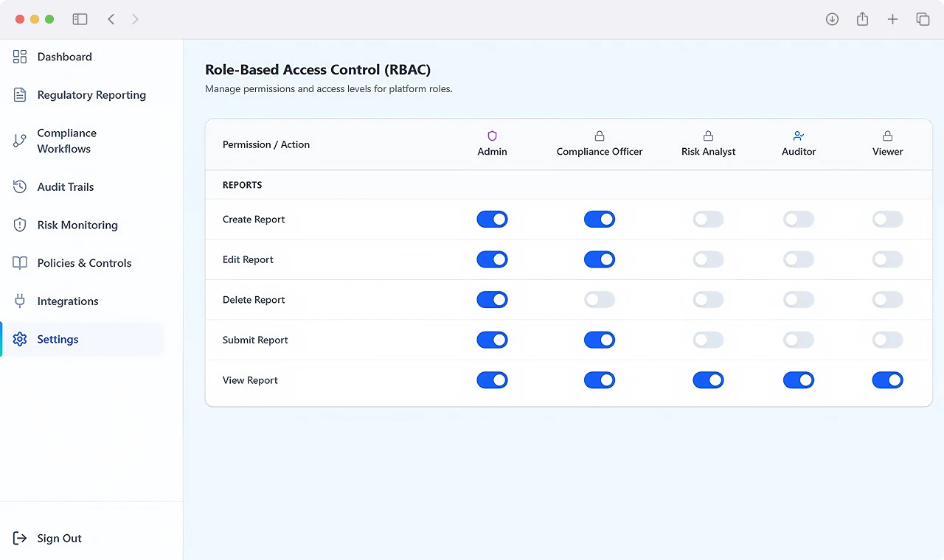Disable Create Report for Admin

pyautogui.click(x=492, y=220)
